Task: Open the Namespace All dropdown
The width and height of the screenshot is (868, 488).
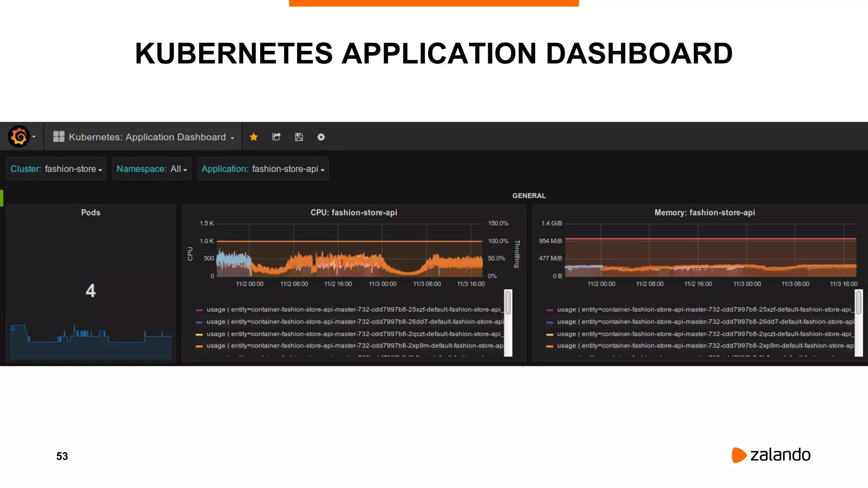Action: 152,169
